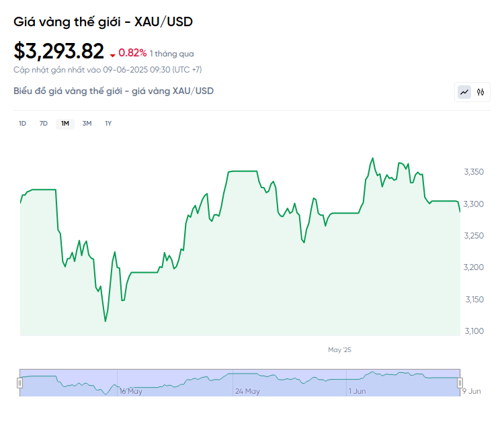Click the 3,350 y-axis label
The image size is (504, 426).
click(474, 173)
